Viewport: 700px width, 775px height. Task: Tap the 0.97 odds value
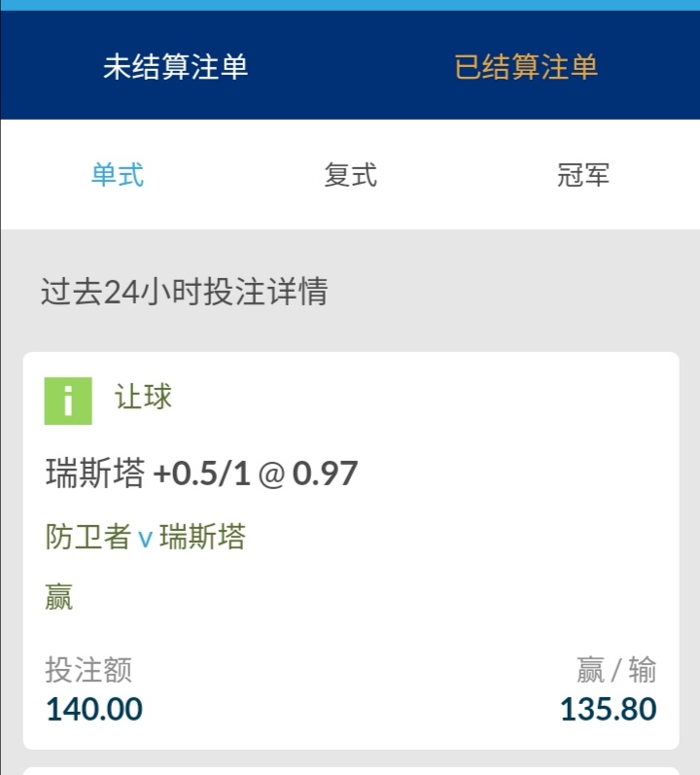tap(326, 474)
